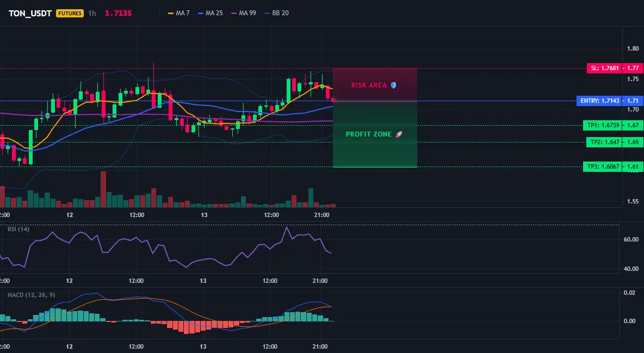This screenshot has height=353, width=644.
Task: Click the ENTRY: 1.7143 price label
Action: 599,101
